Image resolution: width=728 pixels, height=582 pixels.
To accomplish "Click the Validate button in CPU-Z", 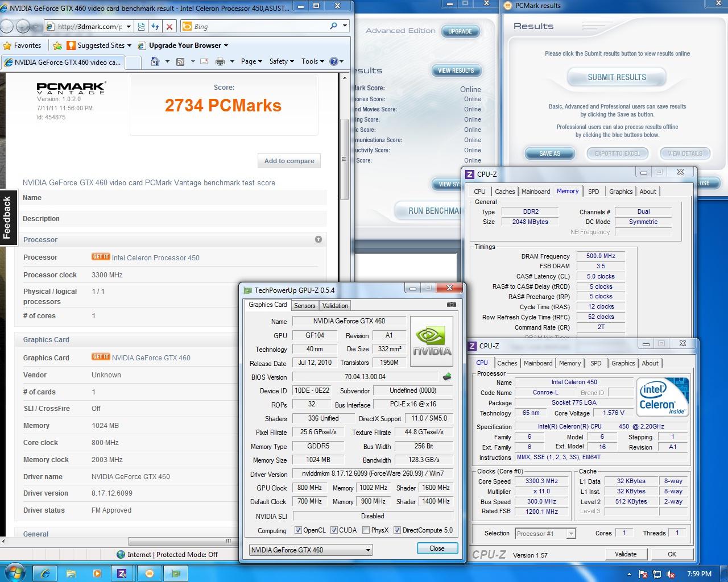I will (x=626, y=554).
